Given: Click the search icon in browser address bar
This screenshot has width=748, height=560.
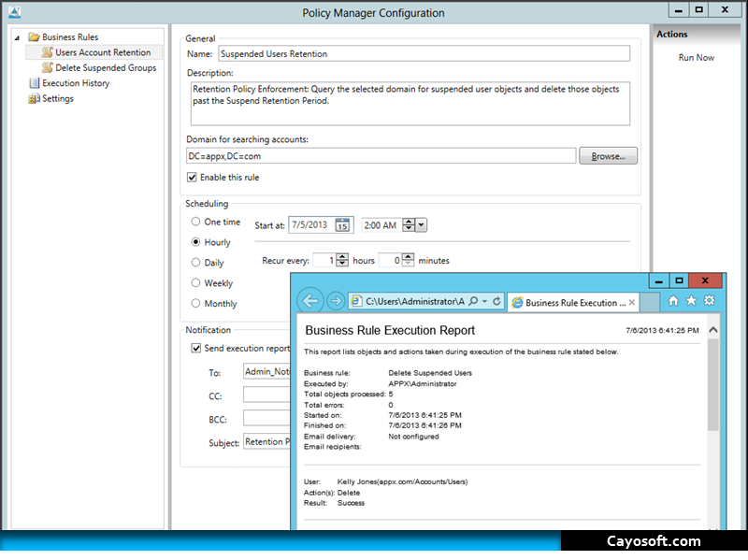Looking at the screenshot, I should click(473, 301).
